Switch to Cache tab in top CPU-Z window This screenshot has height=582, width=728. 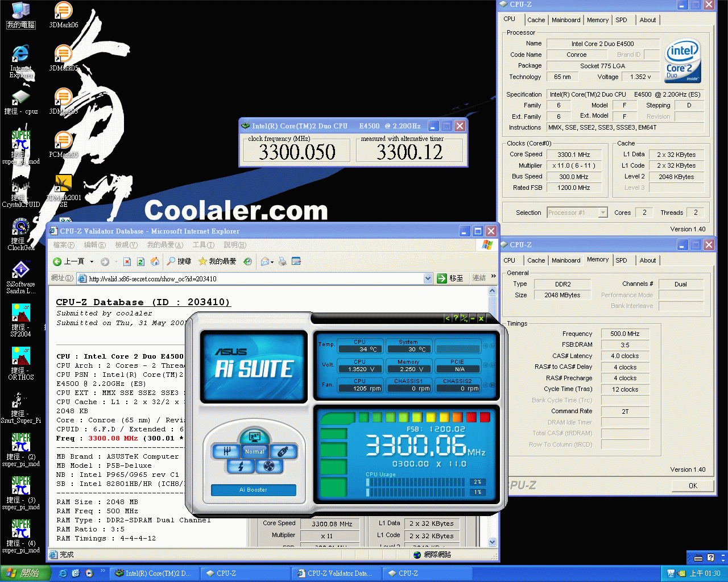pyautogui.click(x=536, y=20)
